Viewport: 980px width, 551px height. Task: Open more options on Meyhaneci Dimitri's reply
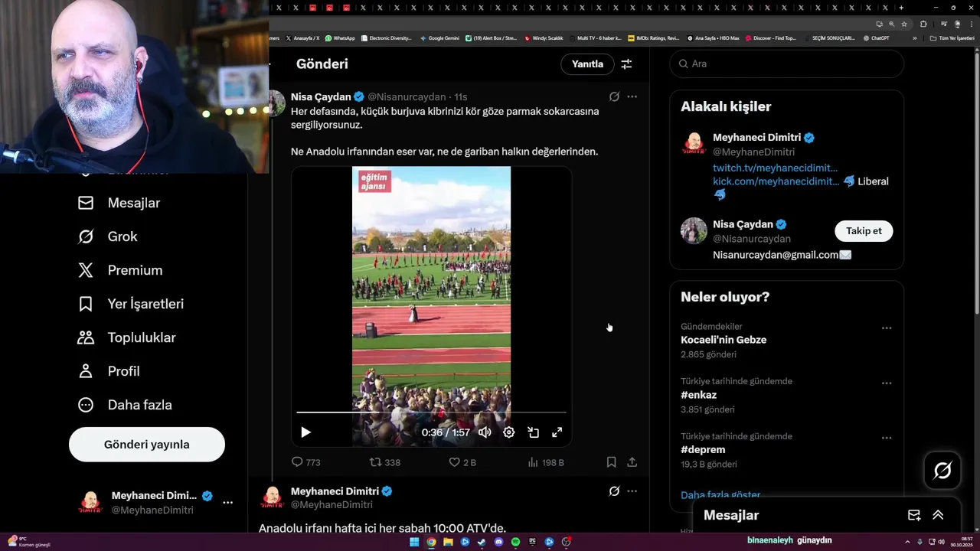tap(632, 491)
